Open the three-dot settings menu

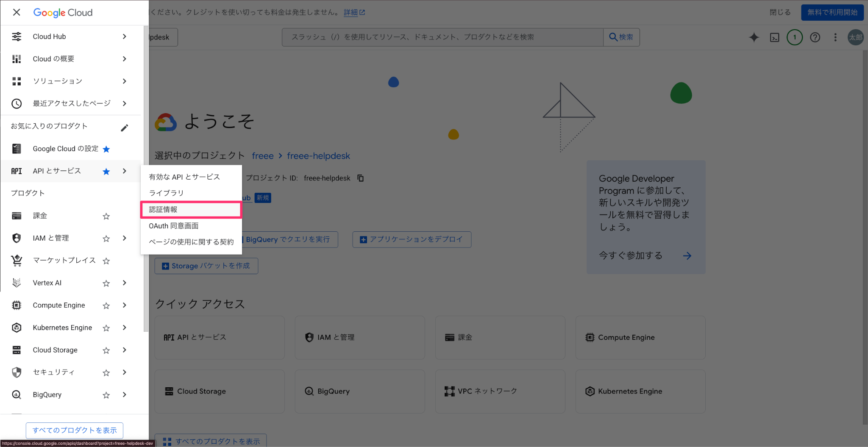click(835, 37)
